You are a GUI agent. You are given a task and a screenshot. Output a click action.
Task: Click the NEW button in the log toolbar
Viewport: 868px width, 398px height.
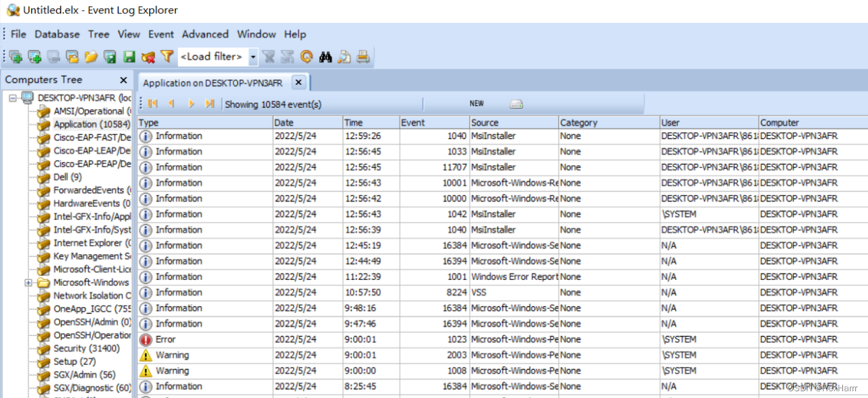[476, 104]
